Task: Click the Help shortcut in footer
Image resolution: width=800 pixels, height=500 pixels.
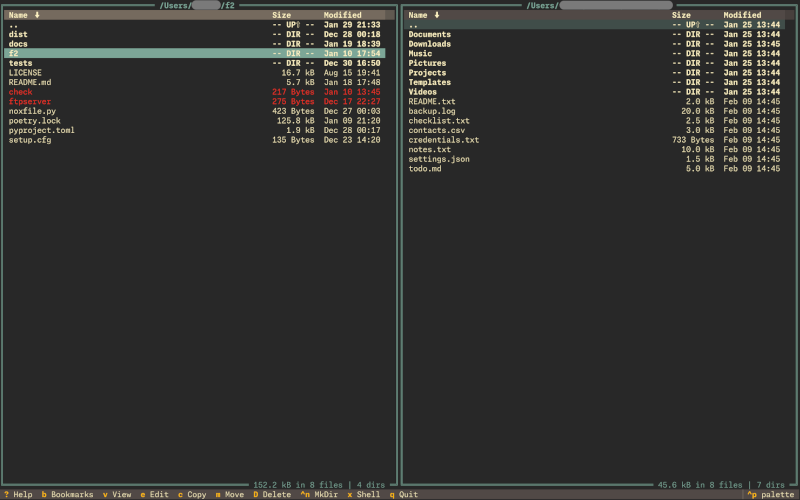Action: [18, 494]
